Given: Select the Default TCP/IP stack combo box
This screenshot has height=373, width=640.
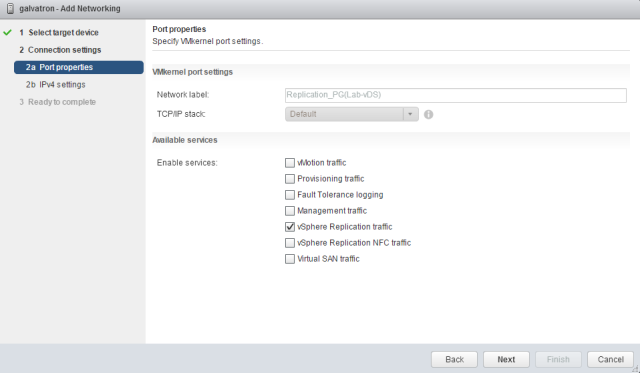Looking at the screenshot, I should (x=351, y=114).
